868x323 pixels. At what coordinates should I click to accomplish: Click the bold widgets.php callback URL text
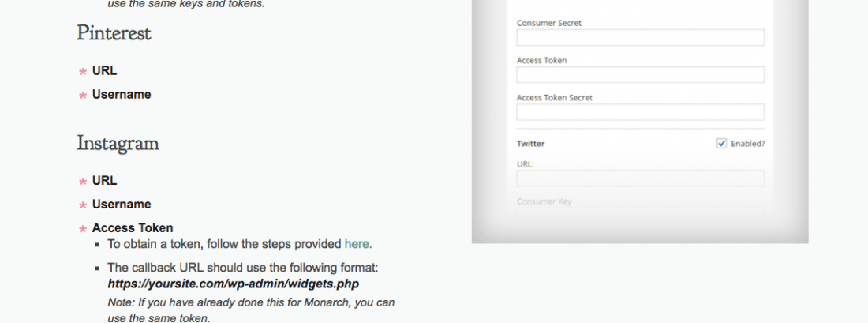click(233, 284)
